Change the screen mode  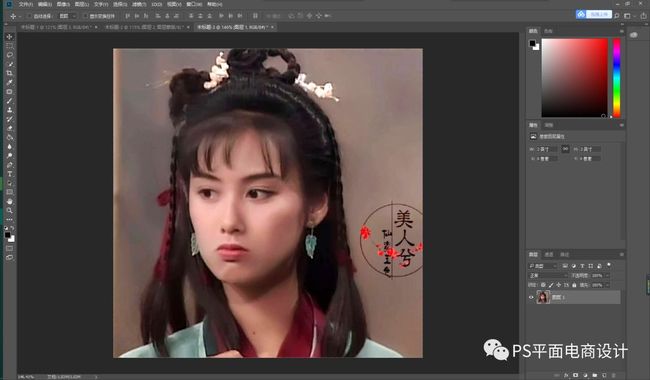click(x=9, y=257)
